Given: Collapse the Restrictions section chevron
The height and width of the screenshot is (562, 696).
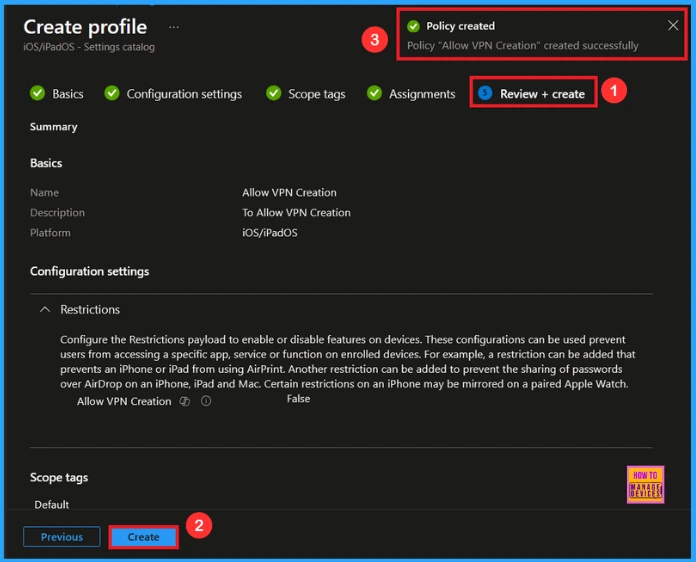Looking at the screenshot, I should [44, 310].
